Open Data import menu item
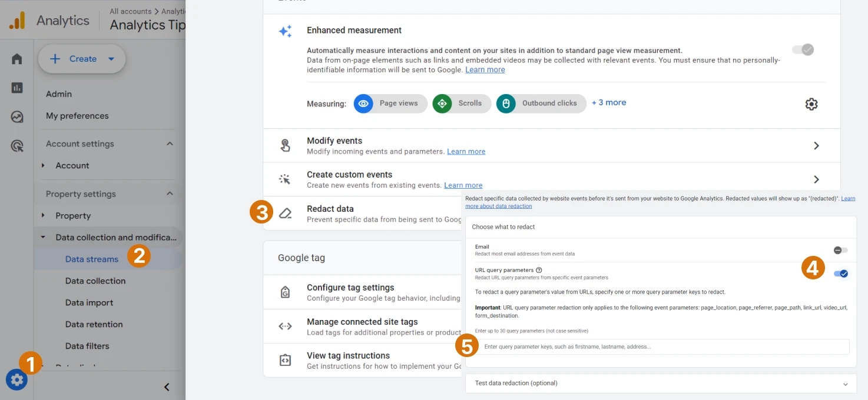This screenshot has width=868, height=400. coord(89,303)
